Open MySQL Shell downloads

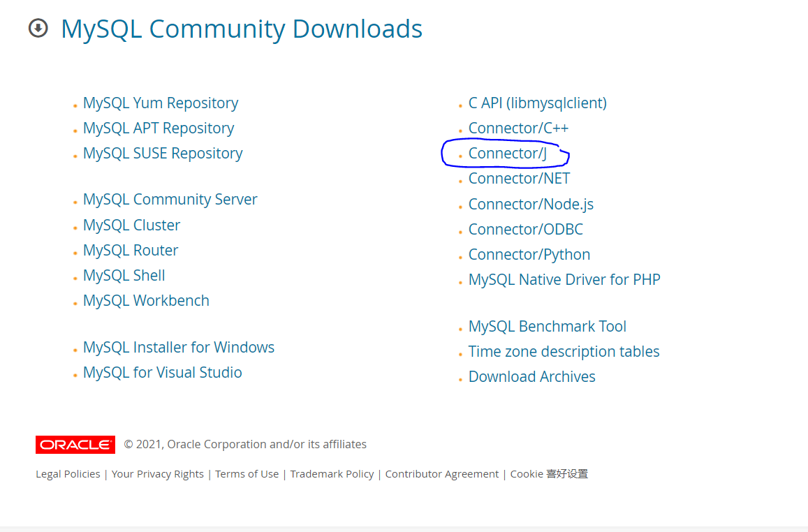click(124, 275)
